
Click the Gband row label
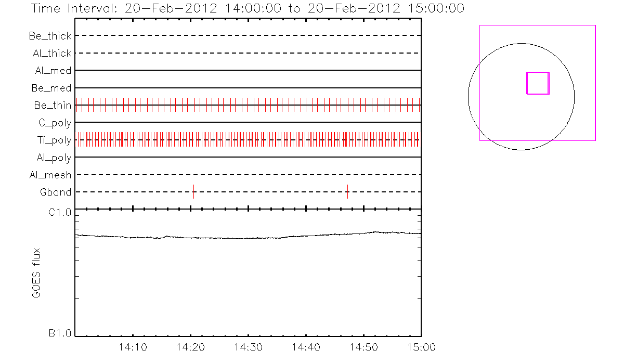[56, 192]
